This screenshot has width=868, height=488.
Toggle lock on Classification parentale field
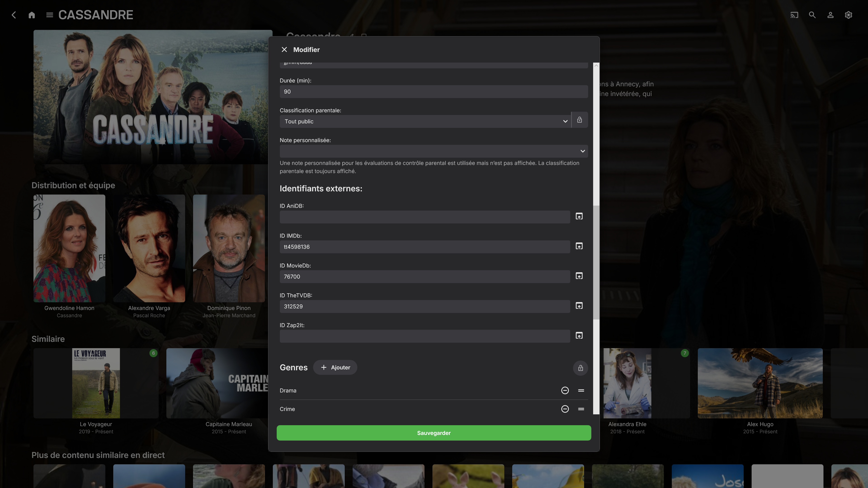tap(579, 120)
